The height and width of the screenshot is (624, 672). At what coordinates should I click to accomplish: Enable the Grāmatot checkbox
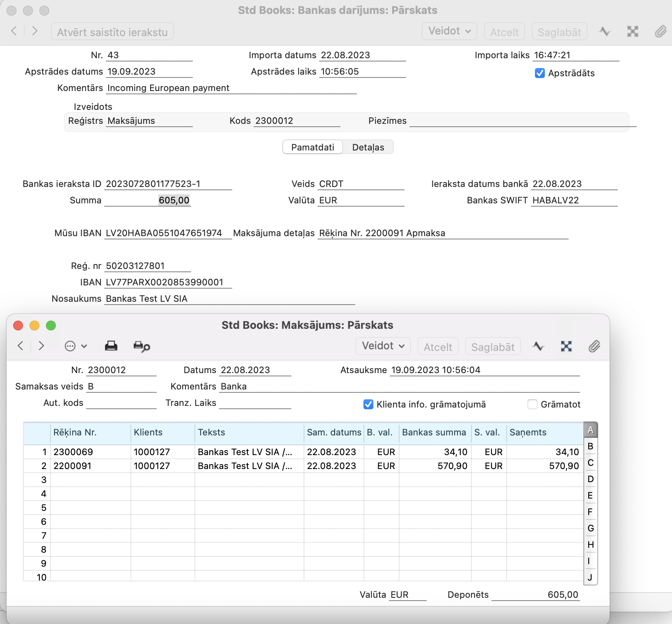pyautogui.click(x=533, y=405)
